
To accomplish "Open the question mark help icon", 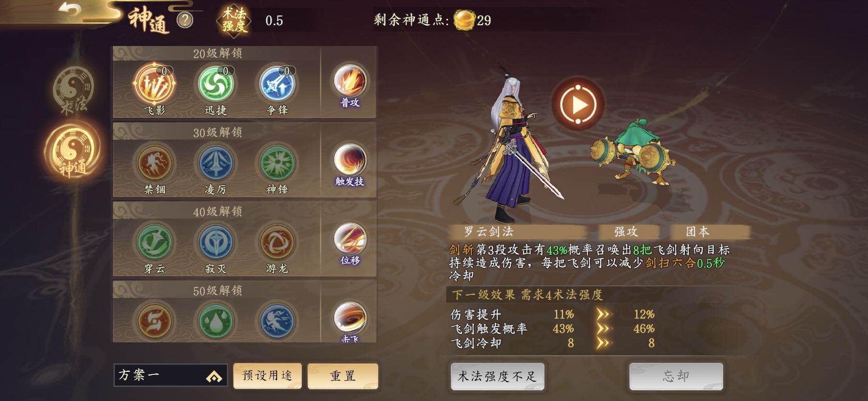I will coord(185,20).
